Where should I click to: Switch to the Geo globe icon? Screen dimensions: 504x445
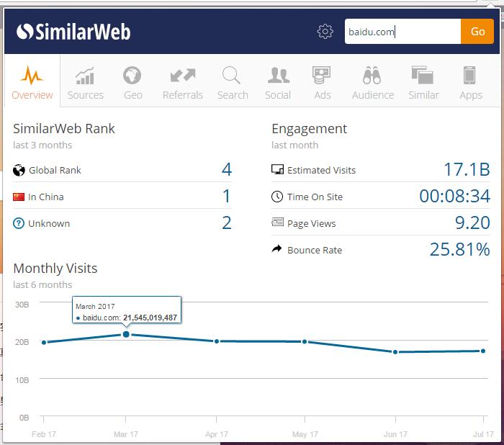click(x=132, y=83)
